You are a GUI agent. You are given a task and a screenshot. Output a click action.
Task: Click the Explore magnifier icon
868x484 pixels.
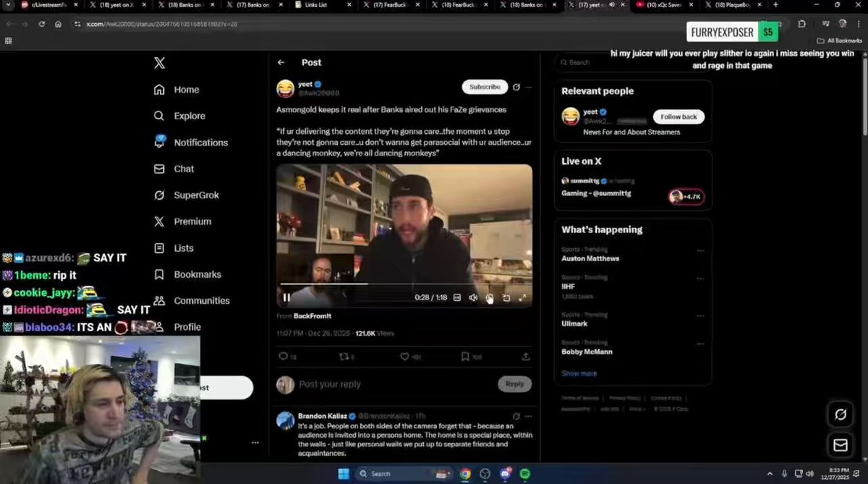(159, 116)
